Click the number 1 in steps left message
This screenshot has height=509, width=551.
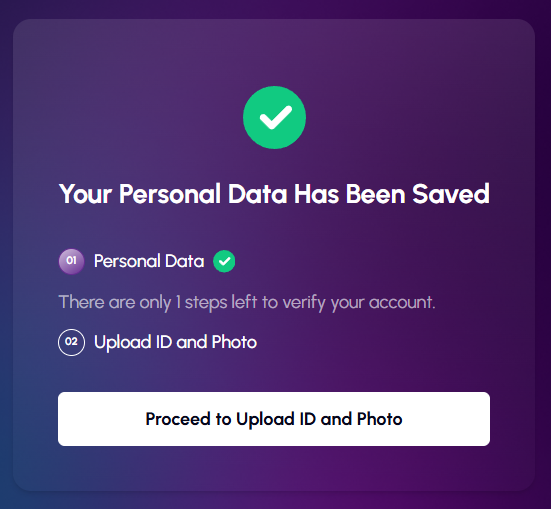(179, 302)
